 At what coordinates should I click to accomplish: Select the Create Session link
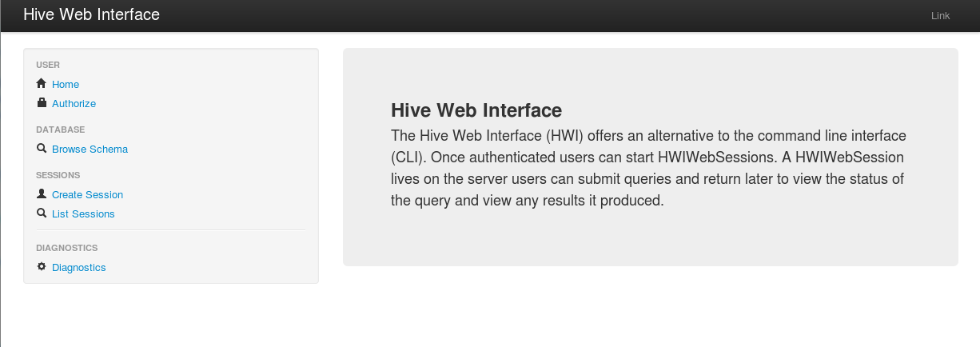point(87,194)
